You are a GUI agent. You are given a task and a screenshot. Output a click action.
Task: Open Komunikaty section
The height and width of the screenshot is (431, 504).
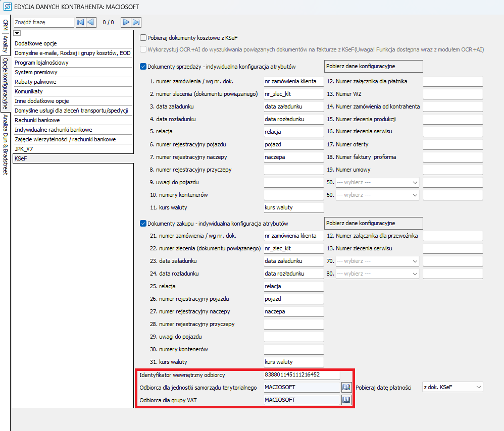[73, 91]
